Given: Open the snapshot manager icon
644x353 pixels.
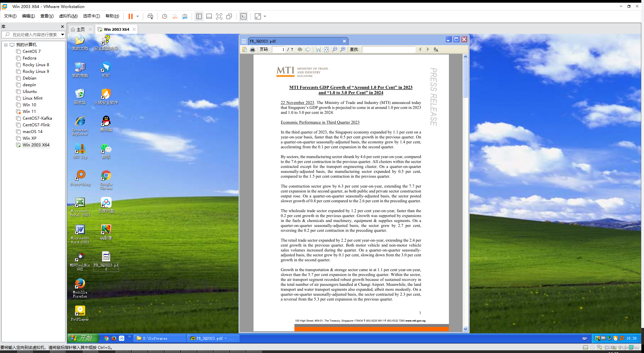Looking at the screenshot, I should pyautogui.click(x=185, y=16).
